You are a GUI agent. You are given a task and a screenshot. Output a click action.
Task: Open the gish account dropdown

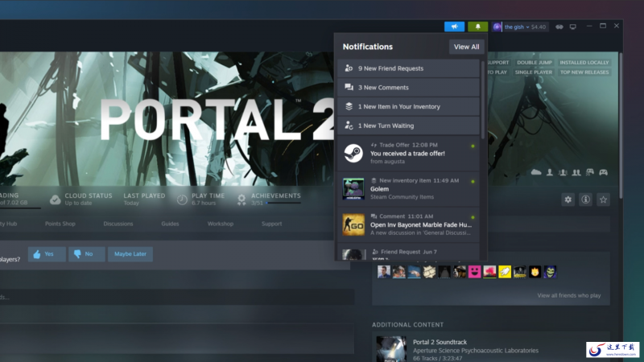point(517,27)
